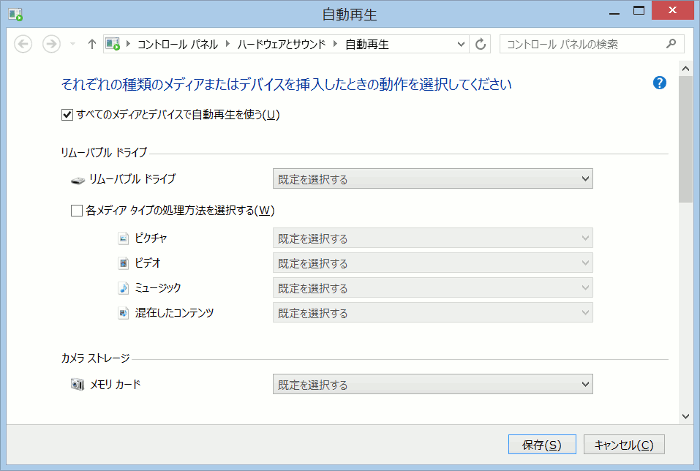
Task: Click the up arrow navigation icon
Action: (x=92, y=44)
